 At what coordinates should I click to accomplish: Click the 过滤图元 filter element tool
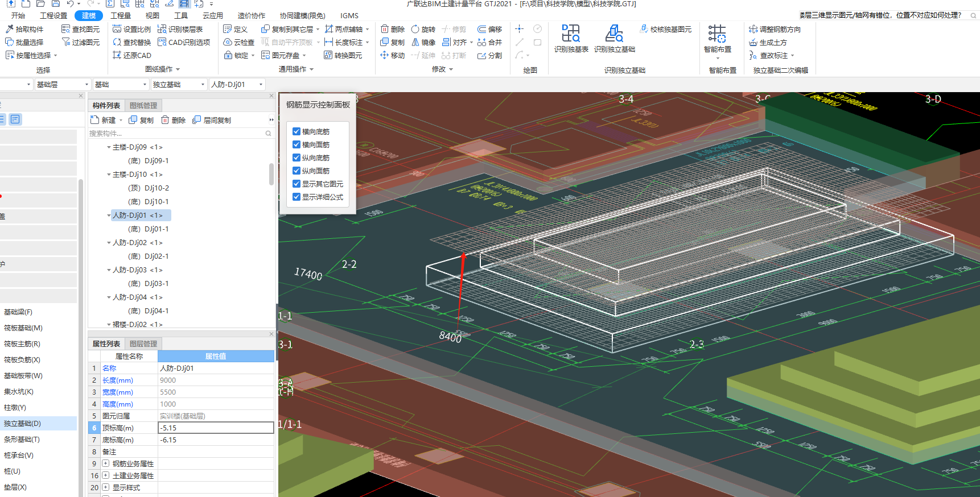(80, 42)
